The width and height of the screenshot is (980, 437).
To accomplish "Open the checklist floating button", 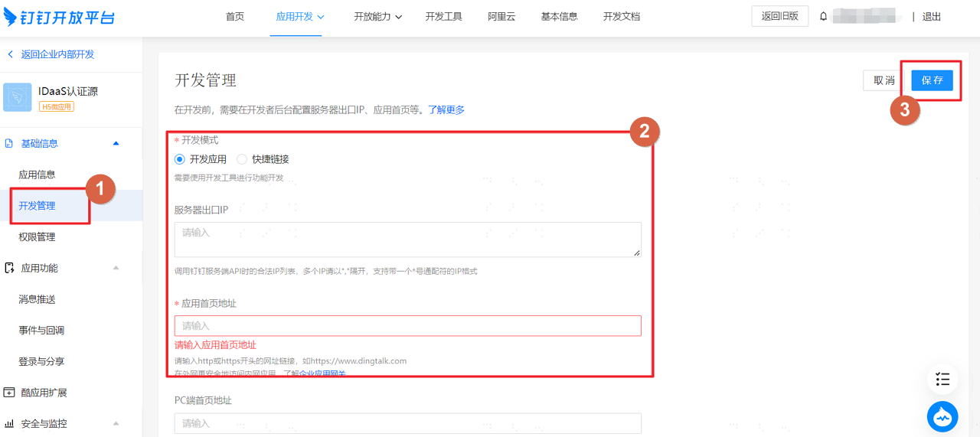I will coord(942,379).
